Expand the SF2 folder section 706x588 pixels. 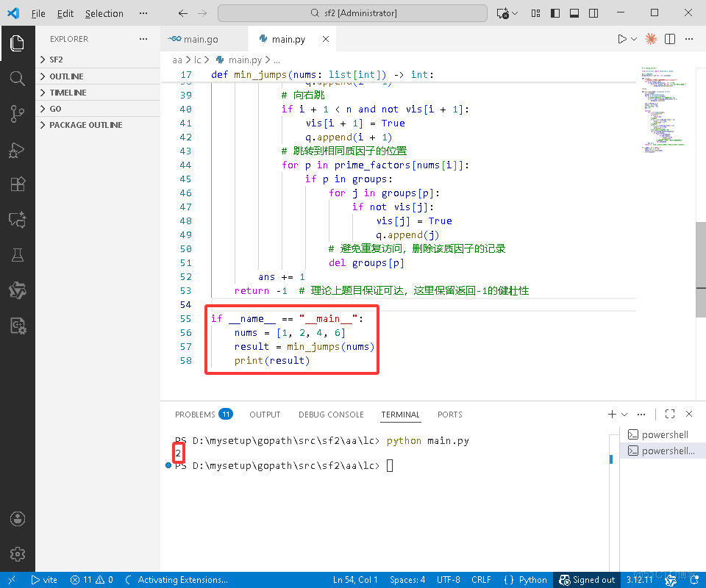98,60
